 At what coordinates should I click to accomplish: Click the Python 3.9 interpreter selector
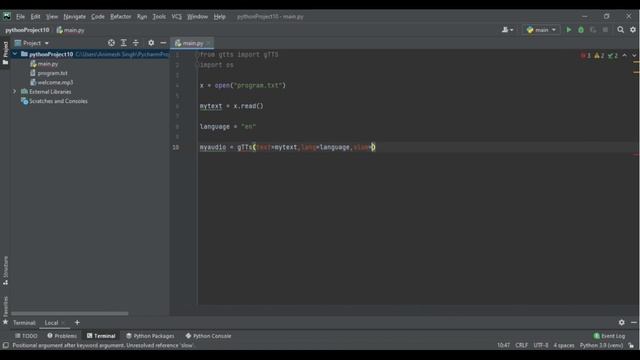coord(601,345)
